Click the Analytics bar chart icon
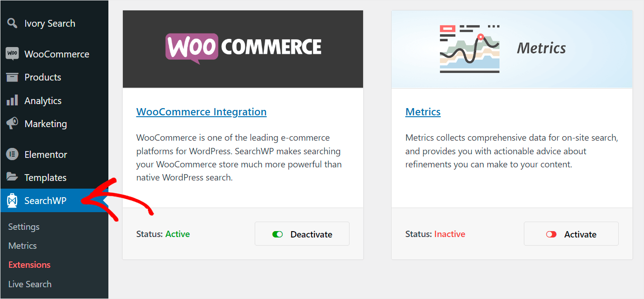 coord(12,100)
